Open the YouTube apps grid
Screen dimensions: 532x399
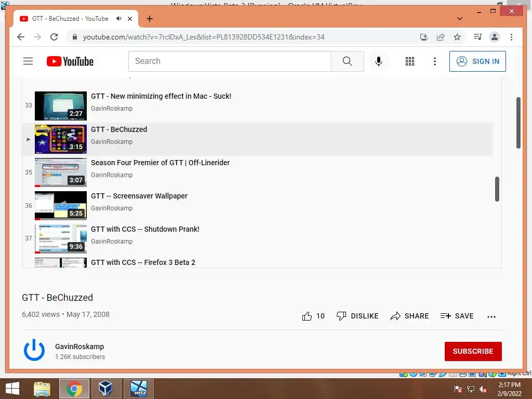point(410,61)
